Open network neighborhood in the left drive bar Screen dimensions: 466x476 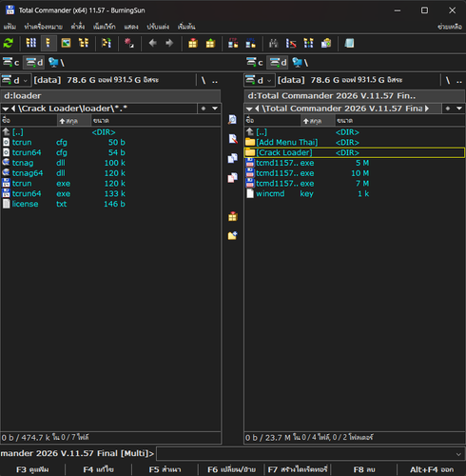point(56,63)
